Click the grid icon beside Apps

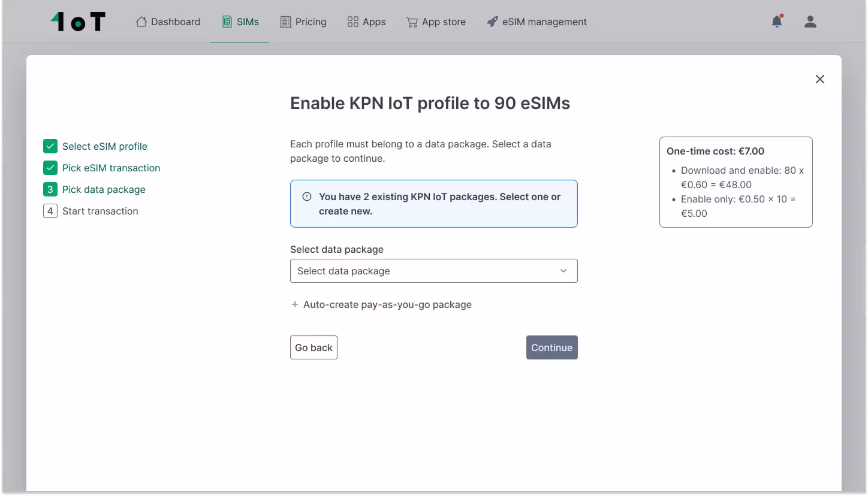point(352,22)
